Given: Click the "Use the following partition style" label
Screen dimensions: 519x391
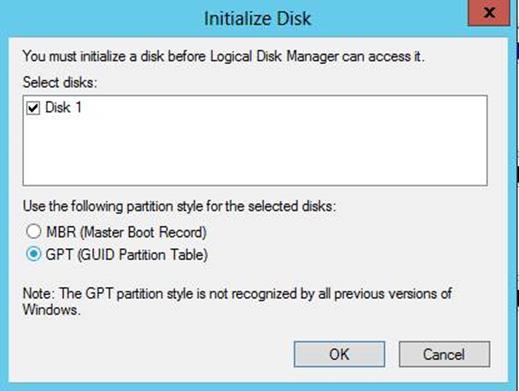Looking at the screenshot, I should tap(179, 206).
